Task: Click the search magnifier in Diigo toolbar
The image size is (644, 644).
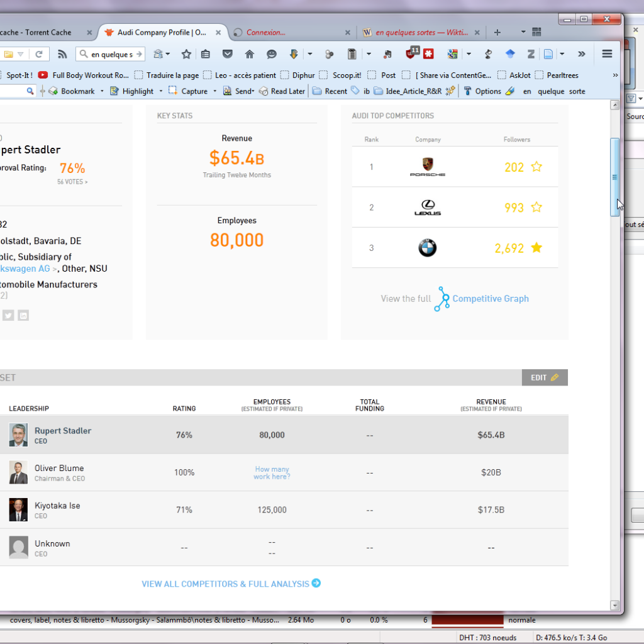Action: (30, 91)
